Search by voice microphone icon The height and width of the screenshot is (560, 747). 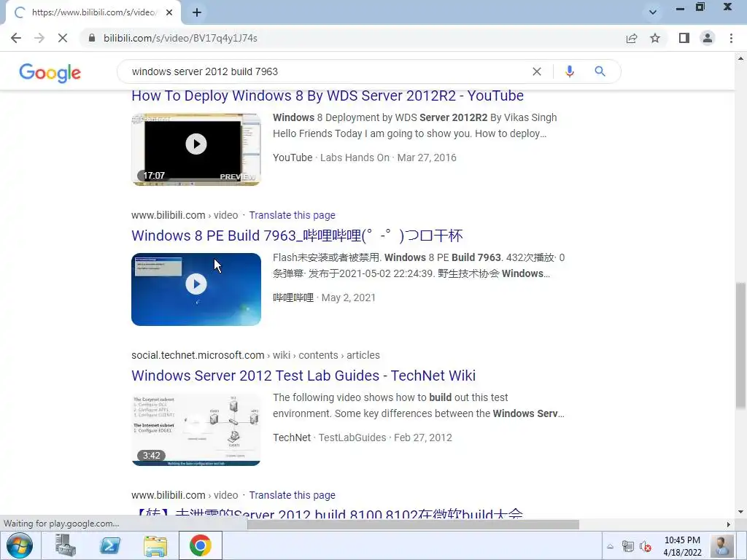tap(569, 71)
